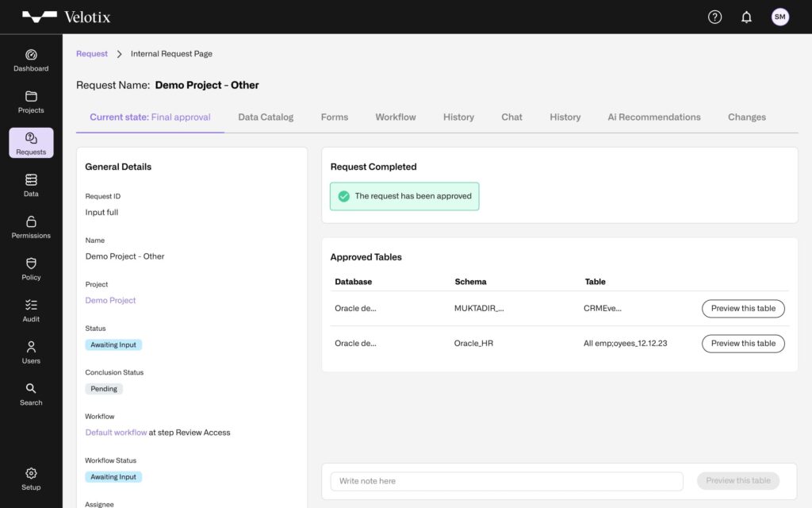Open the History tab next to Chat
Viewport: 812px width, 508px height.
tap(565, 117)
